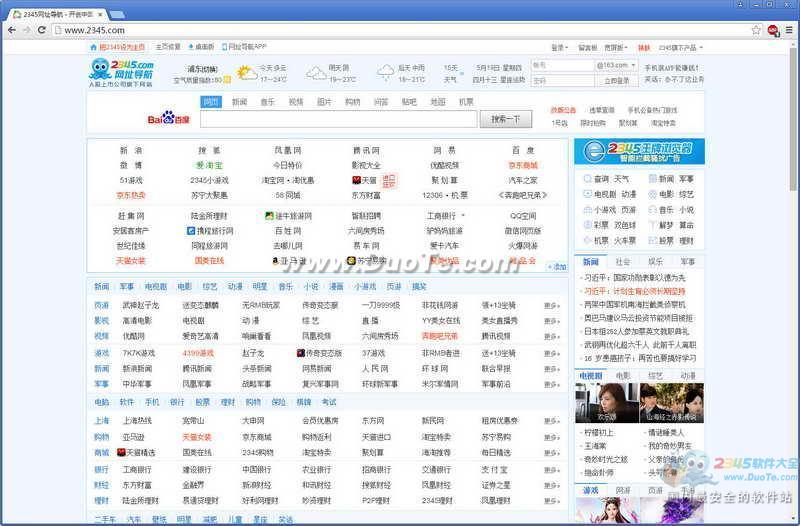Open the 娱乐 news tab in sidebar

(x=656, y=262)
